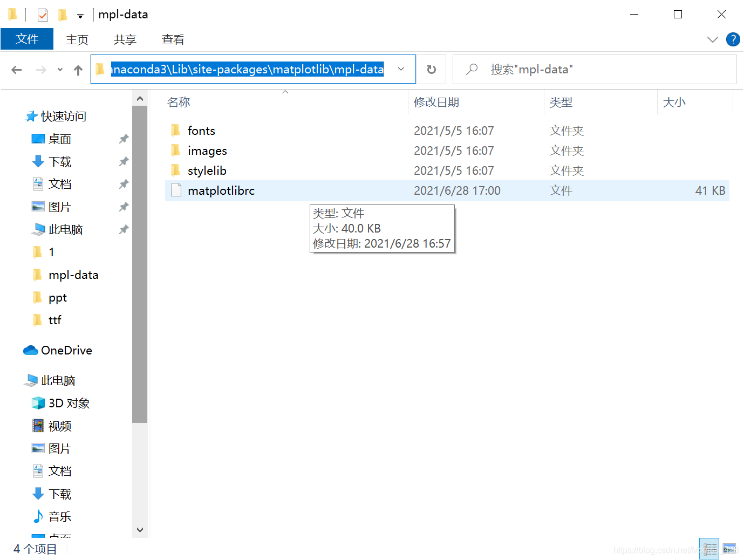Screen dimensions: 744x560
Task: Click the search magnifier icon
Action: click(x=472, y=69)
